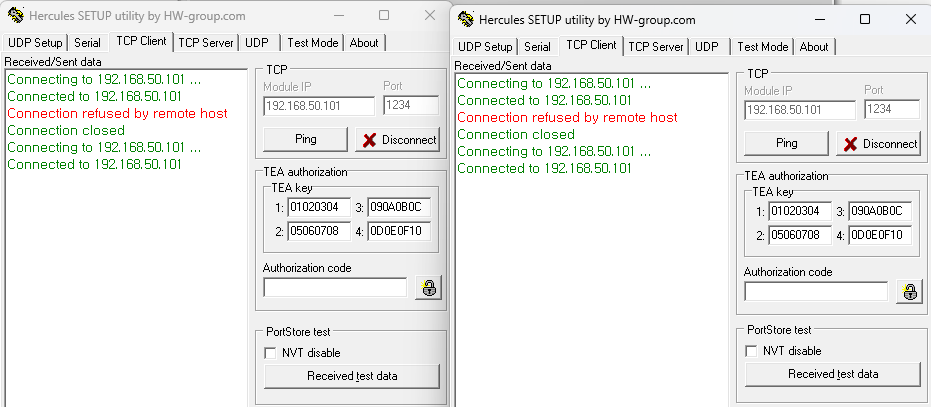Click 'Connection closed' line in right window
The image size is (931, 407).
point(516,134)
